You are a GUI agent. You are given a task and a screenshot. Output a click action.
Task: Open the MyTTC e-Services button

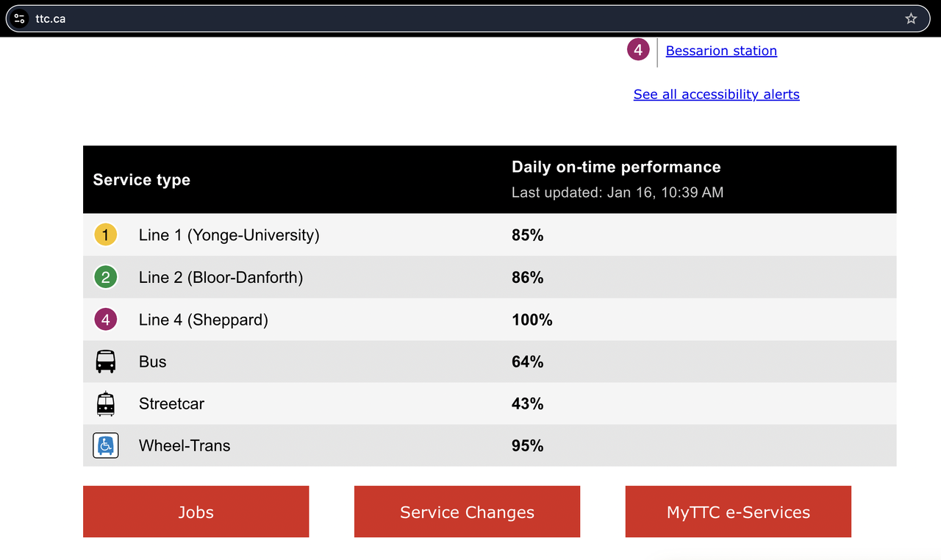738,511
